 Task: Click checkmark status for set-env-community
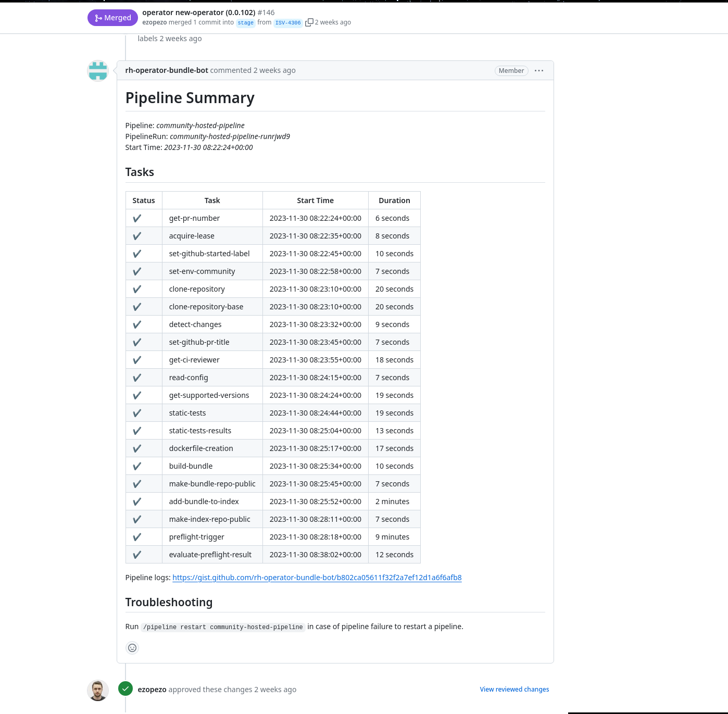pos(137,271)
